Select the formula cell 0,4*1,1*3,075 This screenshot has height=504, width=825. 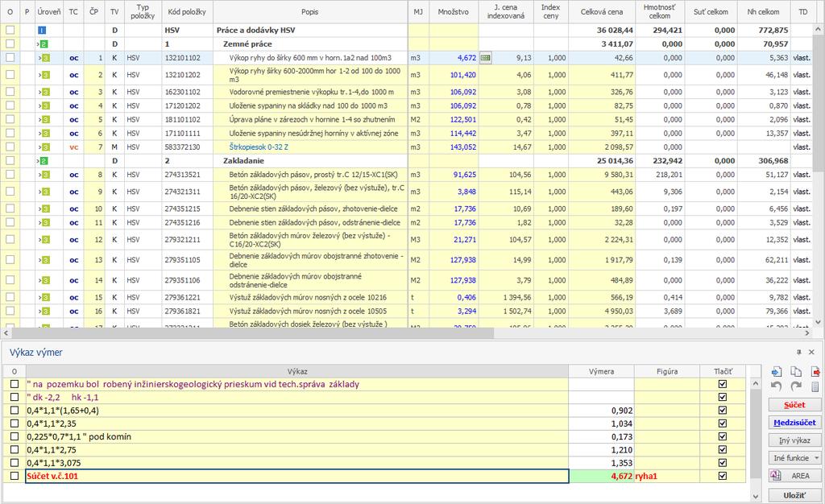click(x=296, y=463)
